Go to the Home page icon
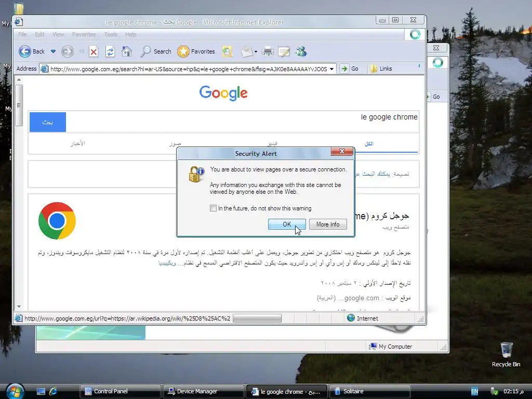 pyautogui.click(x=127, y=51)
